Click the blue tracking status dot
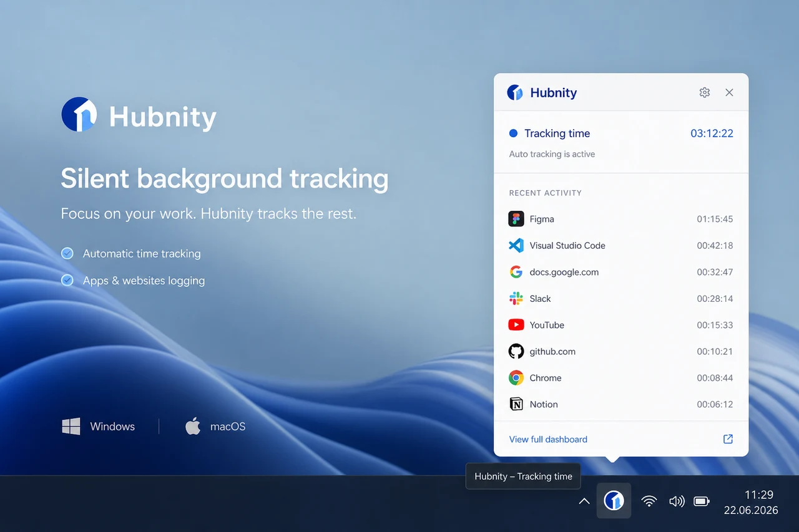Image resolution: width=799 pixels, height=532 pixels. tap(514, 133)
